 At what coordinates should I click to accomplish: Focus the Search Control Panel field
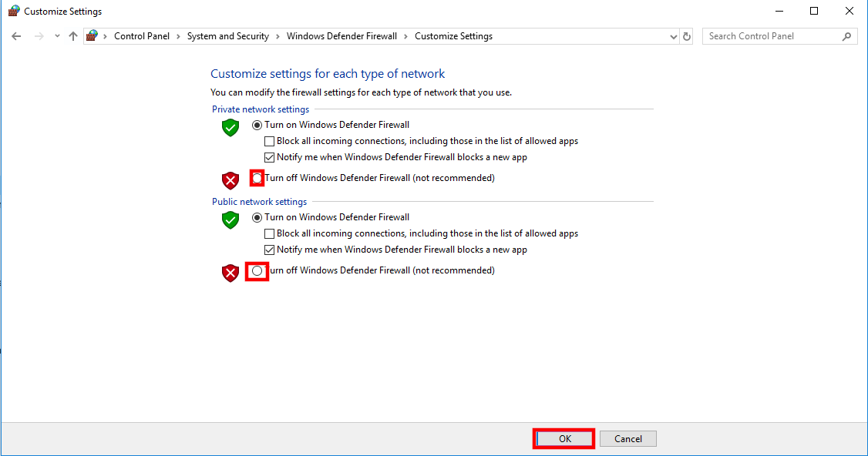[773, 36]
